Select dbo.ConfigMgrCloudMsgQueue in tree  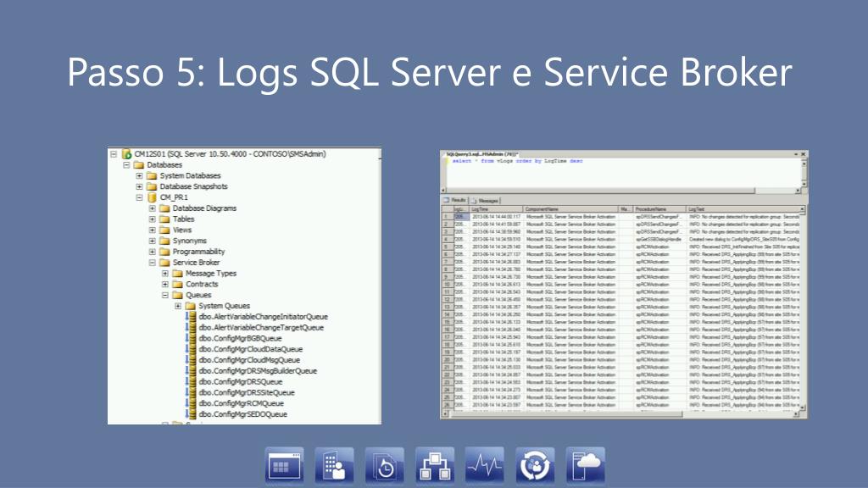(x=249, y=359)
